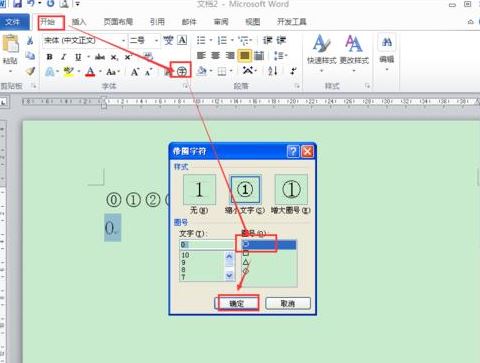Image resolution: width=480 pixels, height=363 pixels.
Task: Click the Sort icon
Action: point(273,71)
